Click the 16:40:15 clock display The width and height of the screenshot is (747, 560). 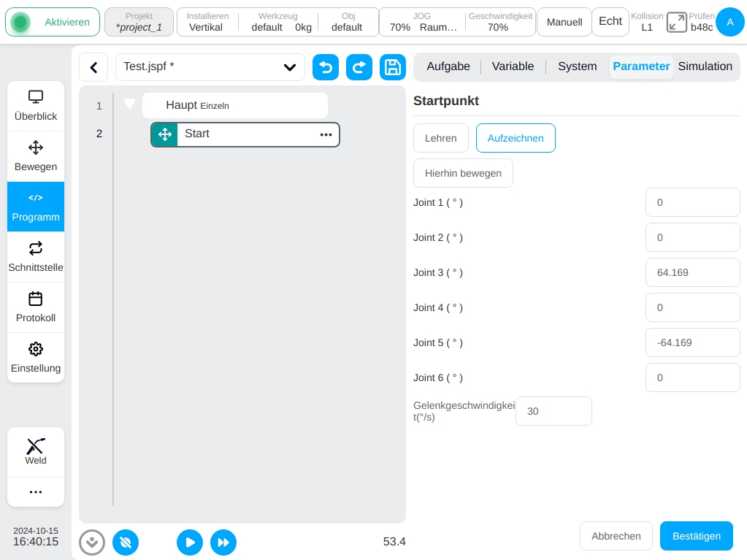pos(36,542)
